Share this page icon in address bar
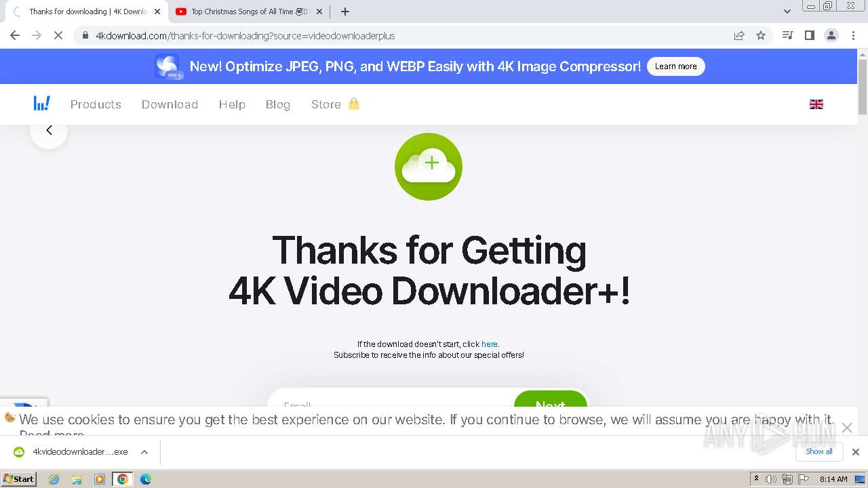 [739, 35]
